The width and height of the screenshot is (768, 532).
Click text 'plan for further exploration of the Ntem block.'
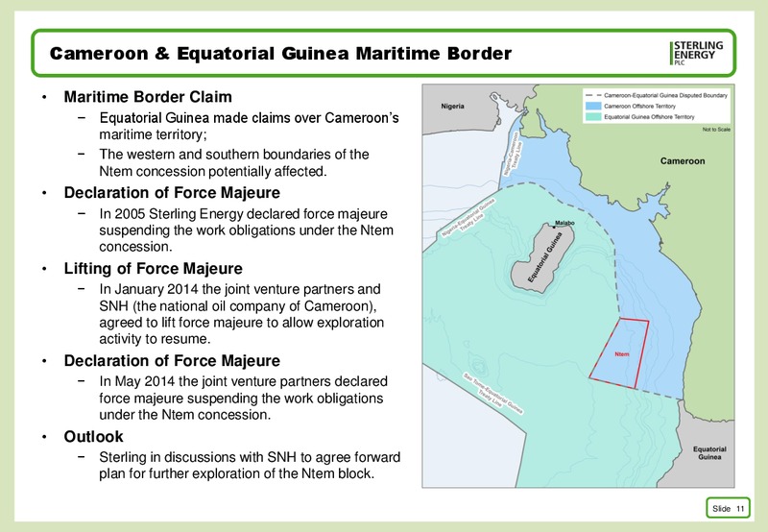[237, 473]
